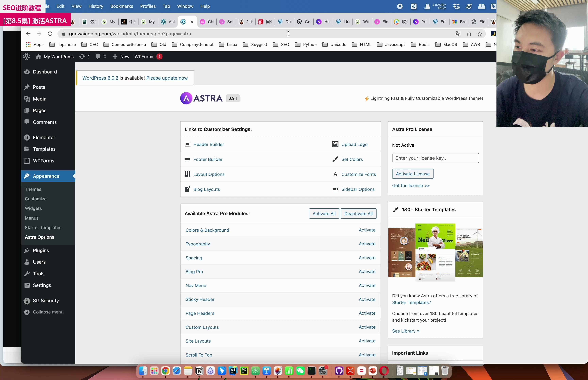Reload the page with browser refresh icon
The width and height of the screenshot is (588, 380).
(x=50, y=34)
